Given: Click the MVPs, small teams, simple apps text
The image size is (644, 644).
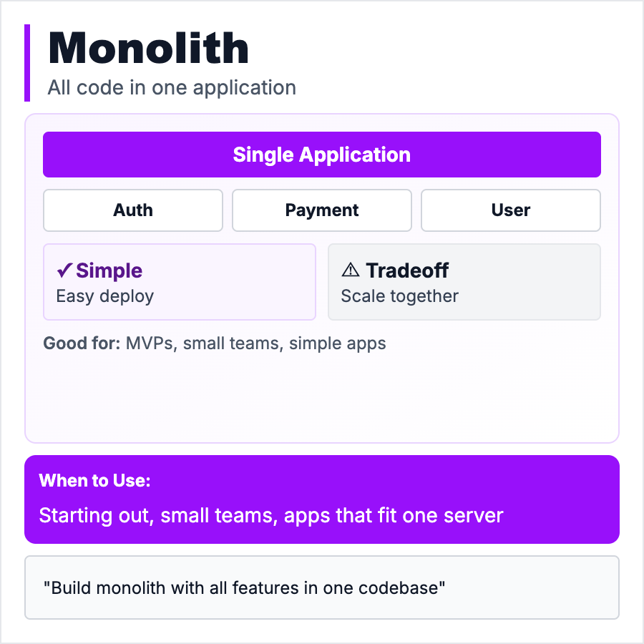Looking at the screenshot, I should tap(256, 343).
